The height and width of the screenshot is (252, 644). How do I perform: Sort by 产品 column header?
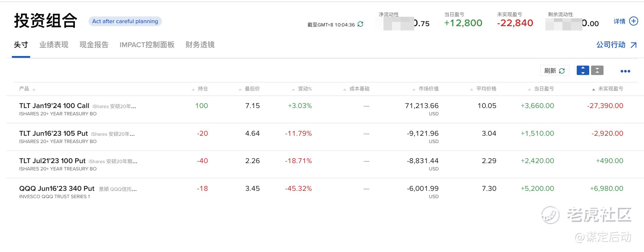(x=24, y=89)
